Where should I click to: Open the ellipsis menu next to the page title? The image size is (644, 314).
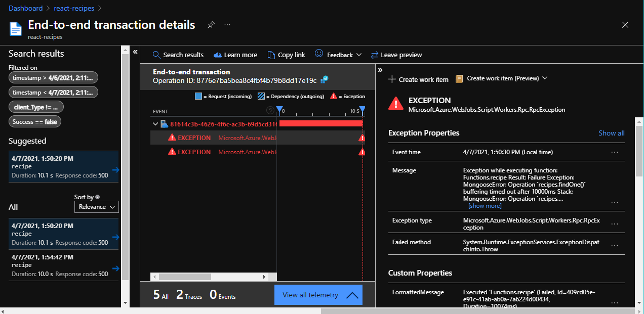[227, 24]
